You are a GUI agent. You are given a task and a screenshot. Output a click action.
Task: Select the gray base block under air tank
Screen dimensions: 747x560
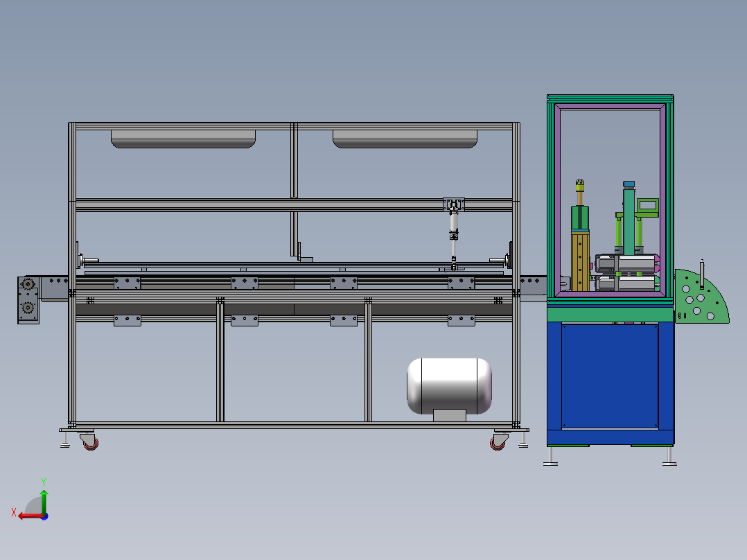[x=450, y=415]
